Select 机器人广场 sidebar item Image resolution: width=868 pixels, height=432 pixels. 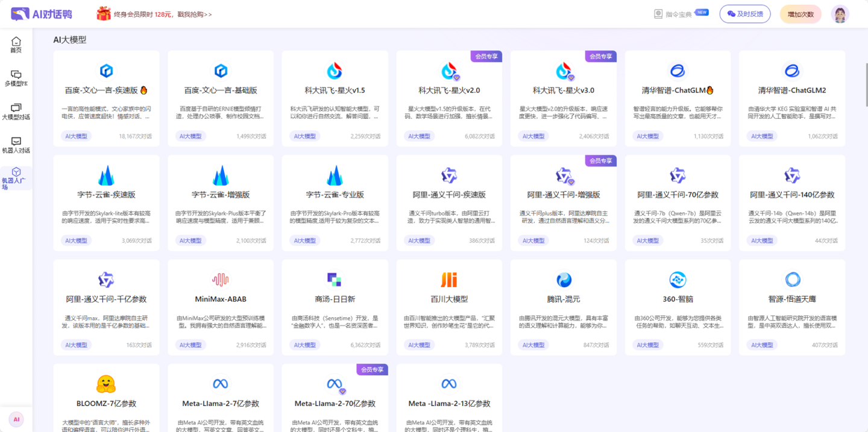16,179
